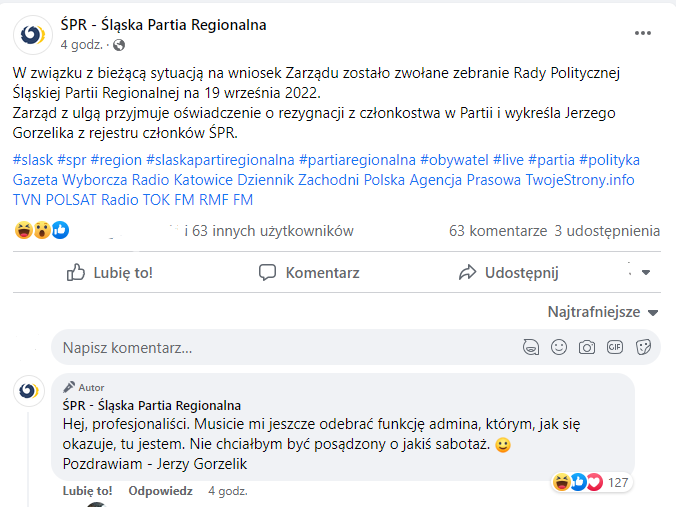Viewport: 676px width, 507px height.
Task: View the 3 udostępnienia shares
Action: point(607,231)
